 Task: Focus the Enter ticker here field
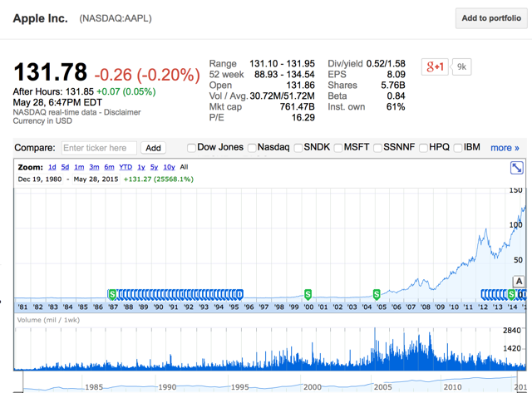click(x=99, y=148)
